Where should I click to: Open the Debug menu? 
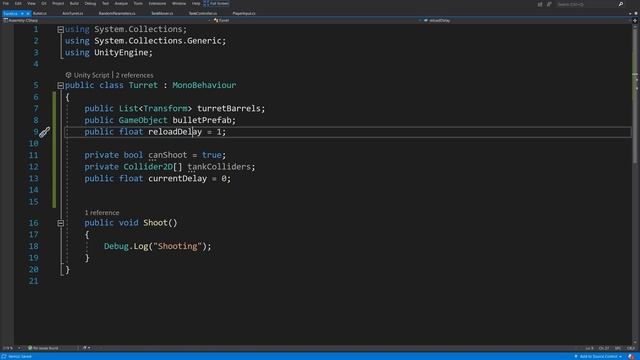[90, 3]
